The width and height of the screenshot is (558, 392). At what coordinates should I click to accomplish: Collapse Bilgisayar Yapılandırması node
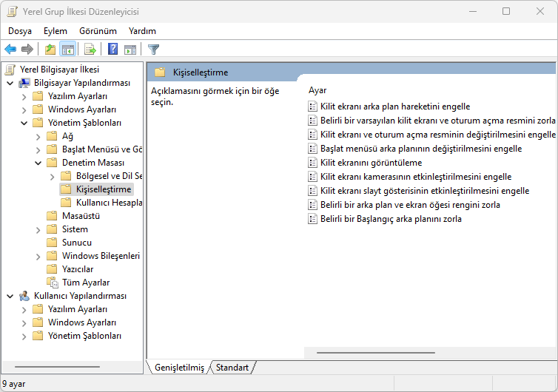(x=10, y=84)
